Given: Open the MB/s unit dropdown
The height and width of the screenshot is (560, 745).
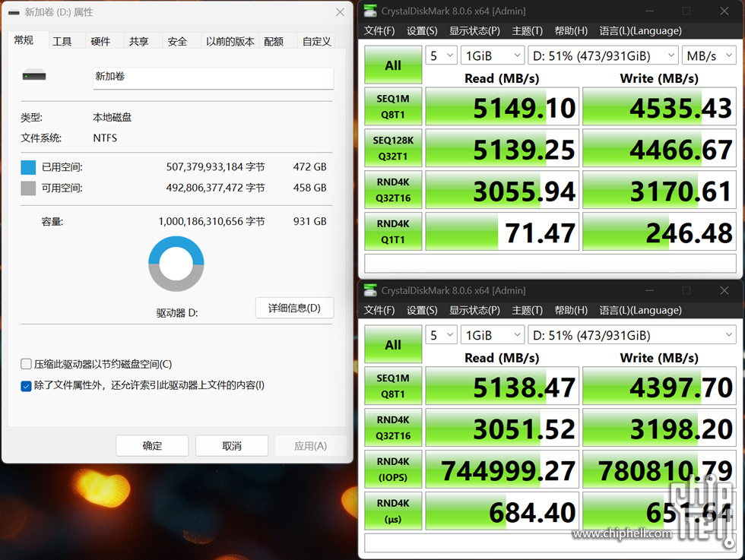Looking at the screenshot, I should (x=709, y=55).
